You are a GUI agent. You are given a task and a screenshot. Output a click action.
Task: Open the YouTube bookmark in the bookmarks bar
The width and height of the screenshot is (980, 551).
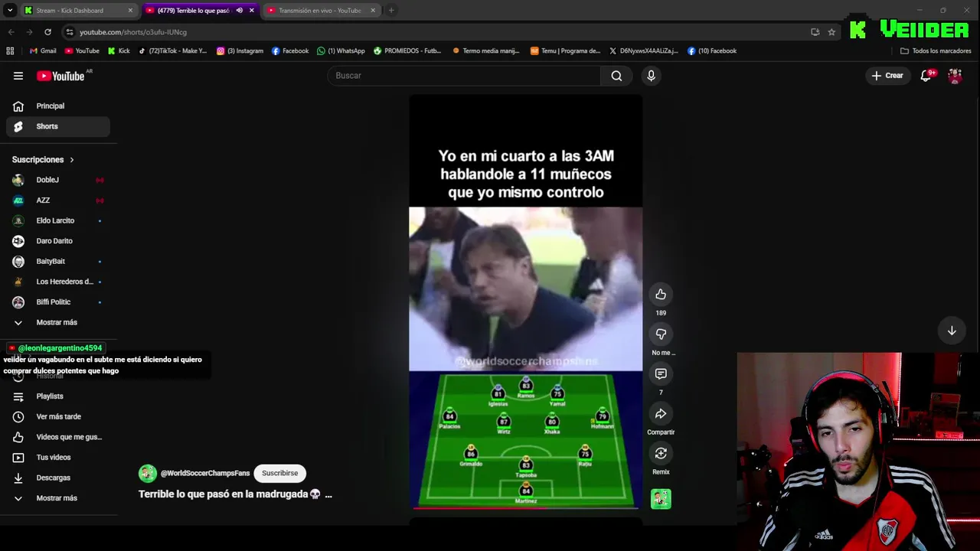point(82,51)
